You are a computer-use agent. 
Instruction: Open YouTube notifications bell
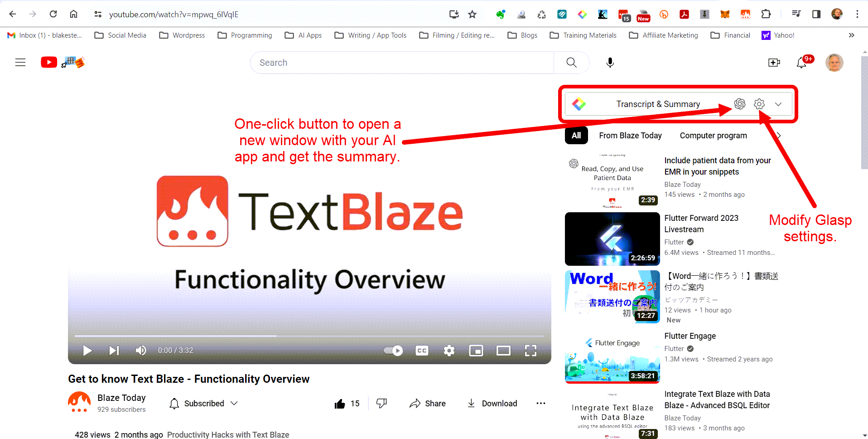click(x=801, y=63)
